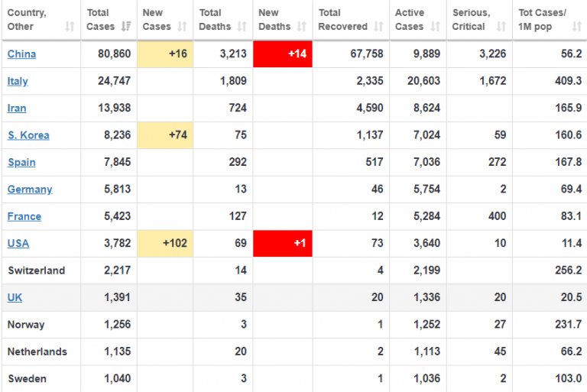
Task: Click the Spain link
Action: (x=21, y=162)
